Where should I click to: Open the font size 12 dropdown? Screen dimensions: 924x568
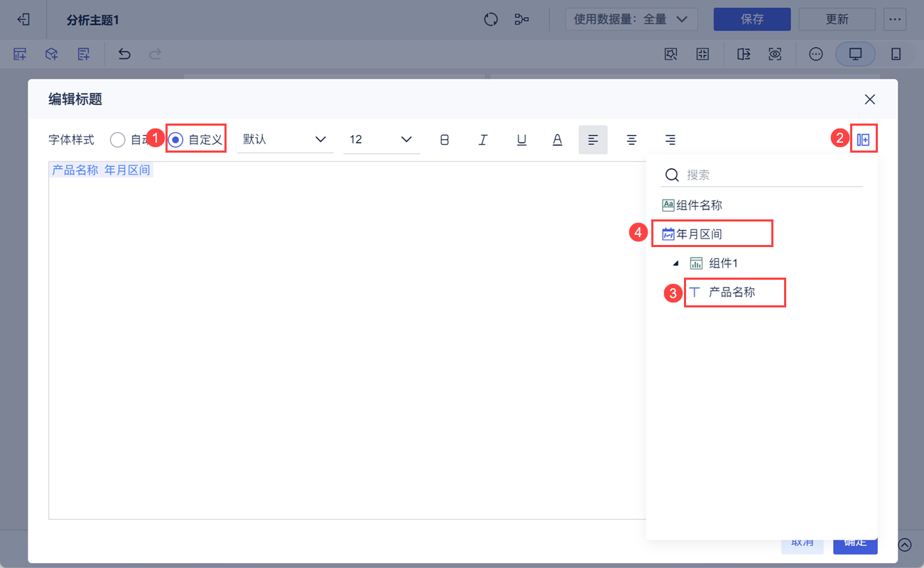coord(381,140)
